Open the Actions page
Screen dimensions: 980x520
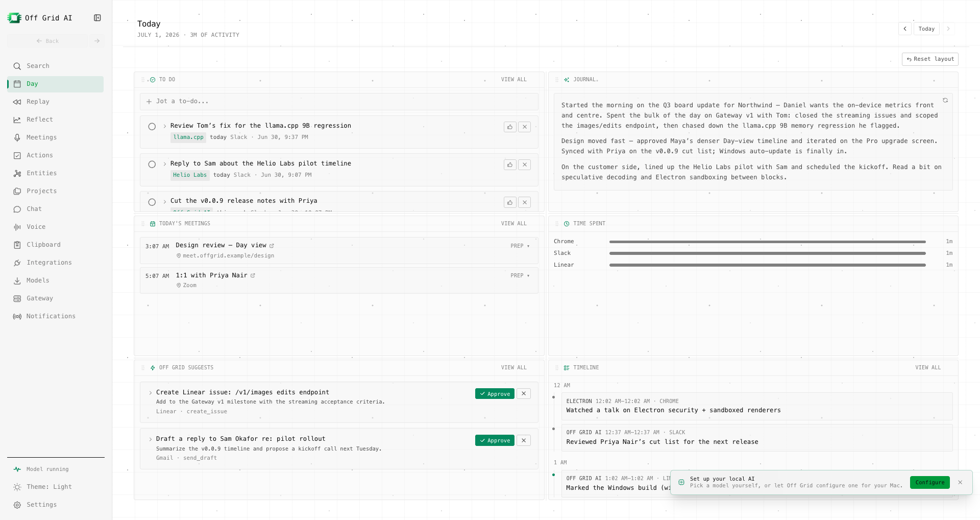point(56,155)
